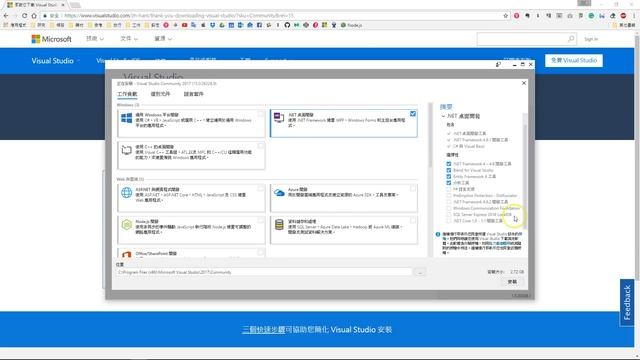640x360 pixels.
Task: Open the third dropdown menu in the Microsoft header
Action: (x=163, y=38)
